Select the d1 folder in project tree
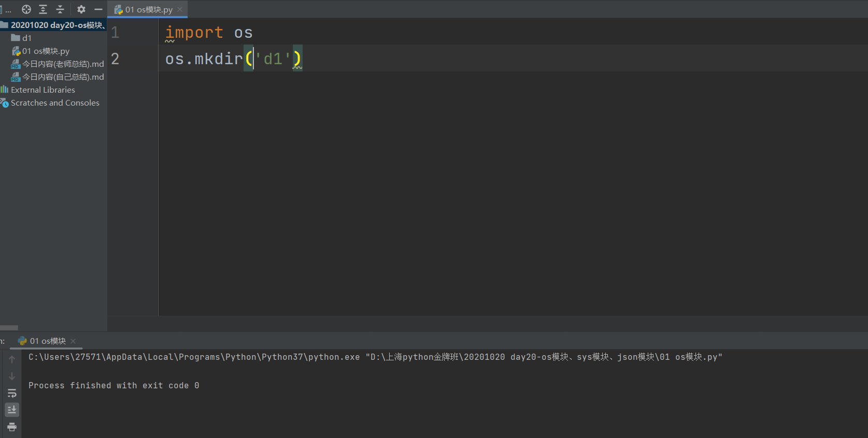868x438 pixels. (x=27, y=38)
